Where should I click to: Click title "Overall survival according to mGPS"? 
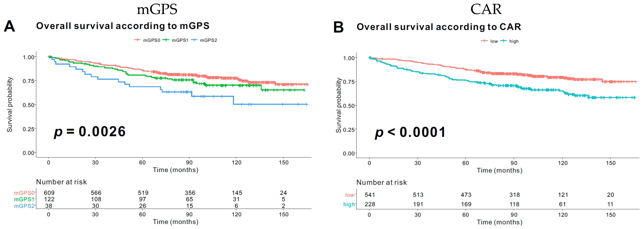coord(122,26)
